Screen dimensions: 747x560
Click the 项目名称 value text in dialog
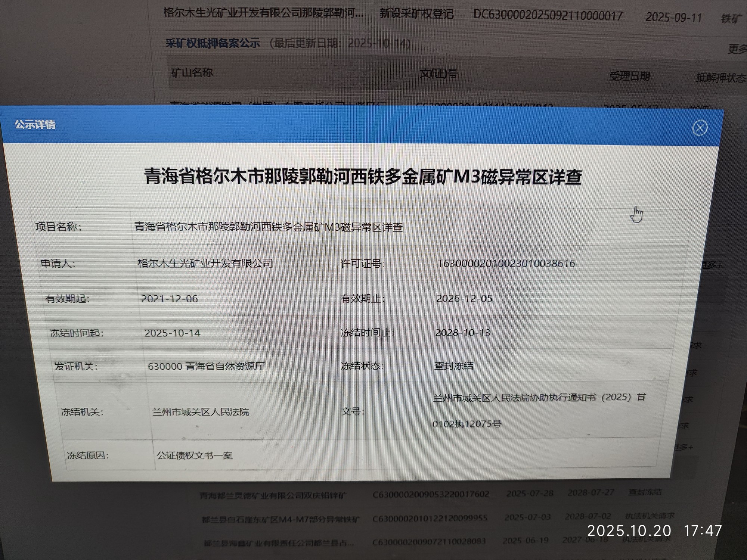268,227
